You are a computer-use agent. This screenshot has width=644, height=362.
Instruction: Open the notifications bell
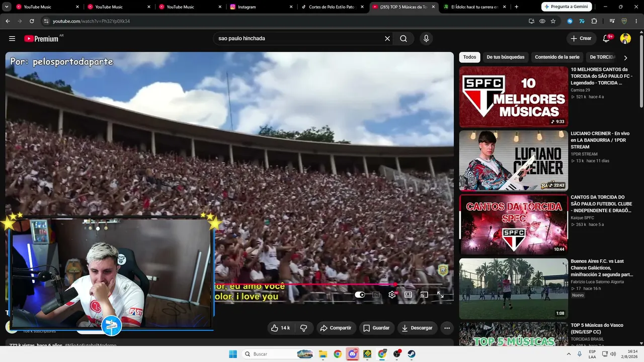(607, 39)
